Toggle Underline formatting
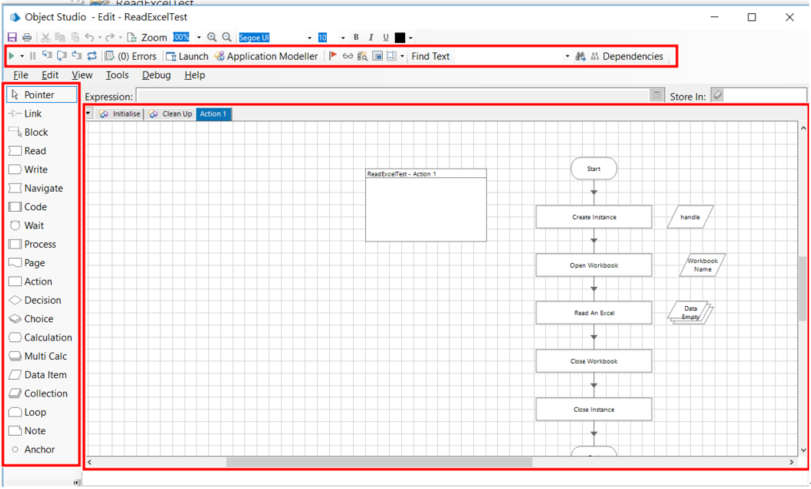811x489 pixels. click(385, 37)
